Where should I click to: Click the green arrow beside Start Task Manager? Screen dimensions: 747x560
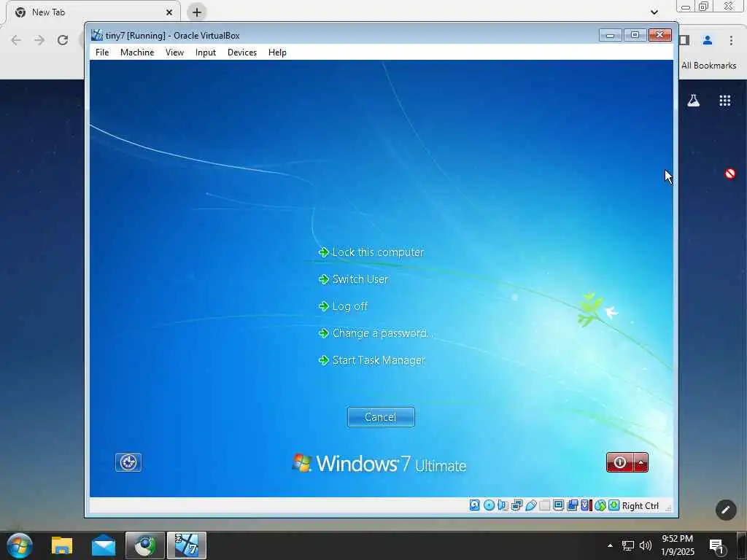pyautogui.click(x=323, y=360)
